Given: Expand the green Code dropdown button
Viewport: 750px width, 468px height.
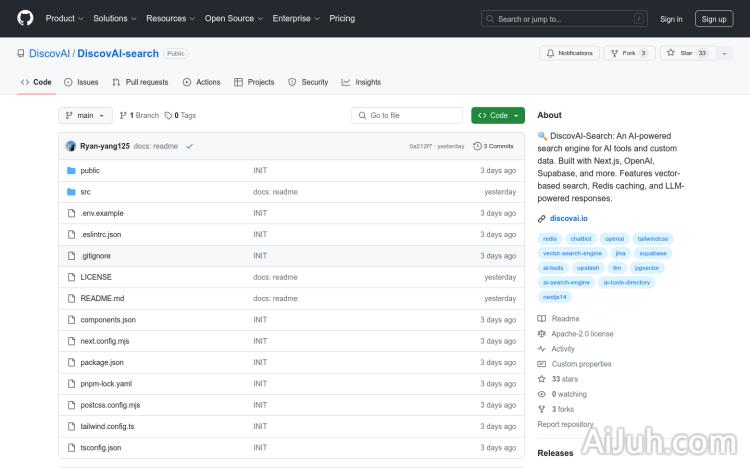Looking at the screenshot, I should [498, 115].
